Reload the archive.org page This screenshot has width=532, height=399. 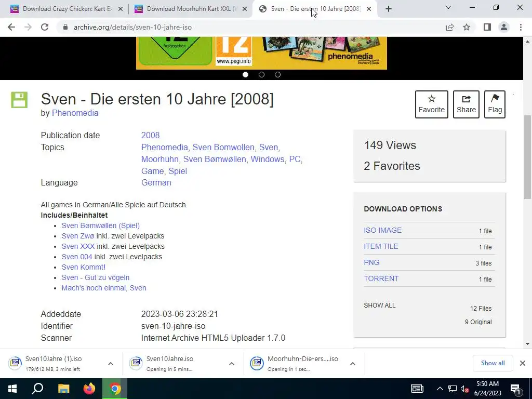(45, 27)
